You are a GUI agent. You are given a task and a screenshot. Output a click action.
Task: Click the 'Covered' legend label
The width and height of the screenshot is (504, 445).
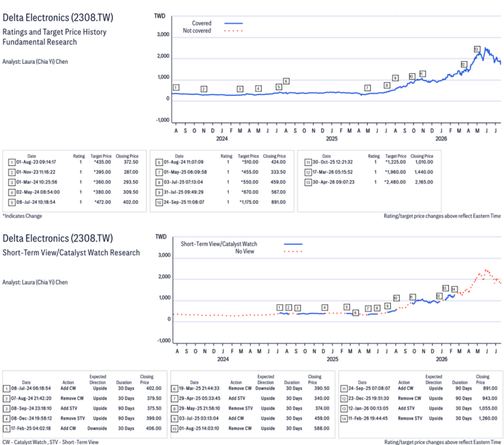[201, 24]
